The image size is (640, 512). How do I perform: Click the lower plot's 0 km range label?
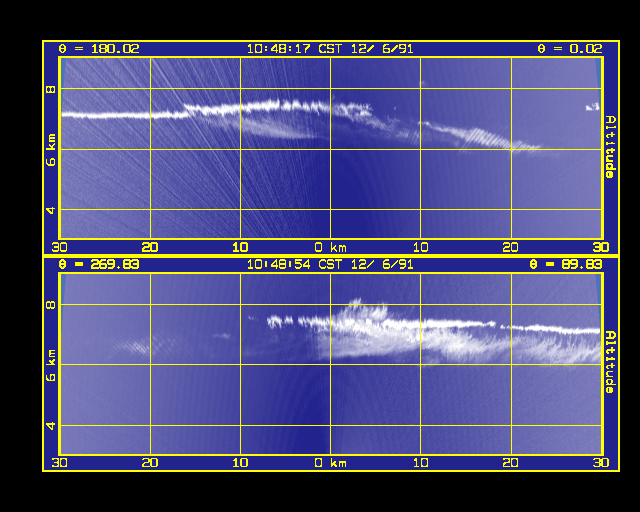click(331, 463)
